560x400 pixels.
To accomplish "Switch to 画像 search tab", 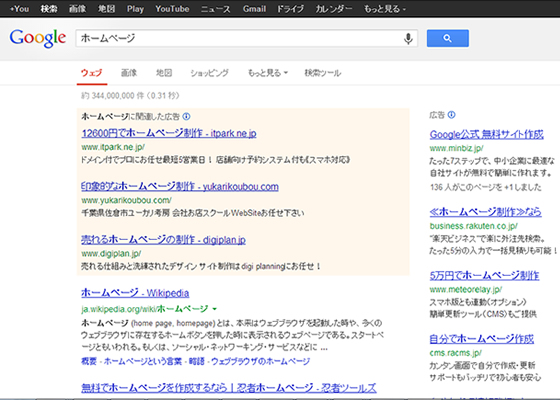I will [x=129, y=73].
